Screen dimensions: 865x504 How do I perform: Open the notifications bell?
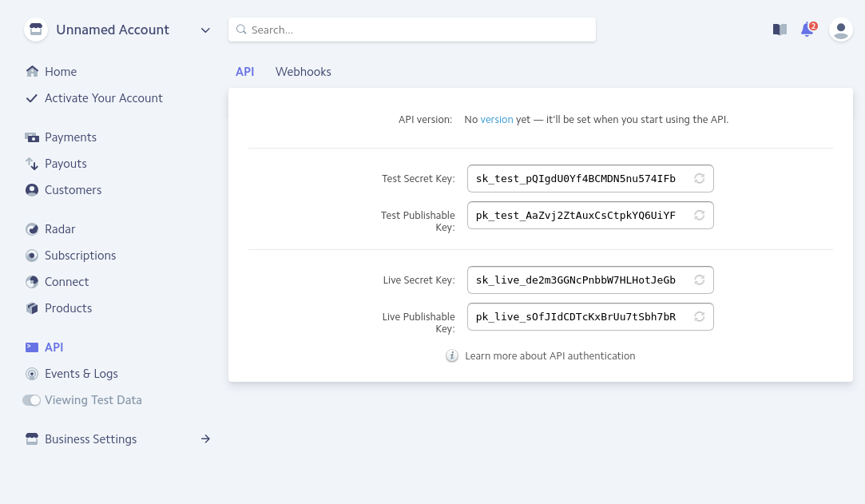[807, 30]
